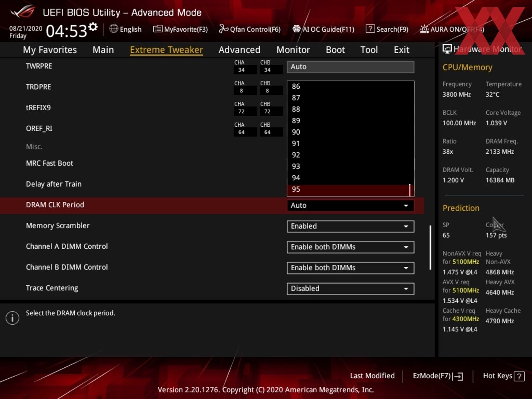Select value 91 in dropdown list
532x399 pixels.
click(350, 144)
